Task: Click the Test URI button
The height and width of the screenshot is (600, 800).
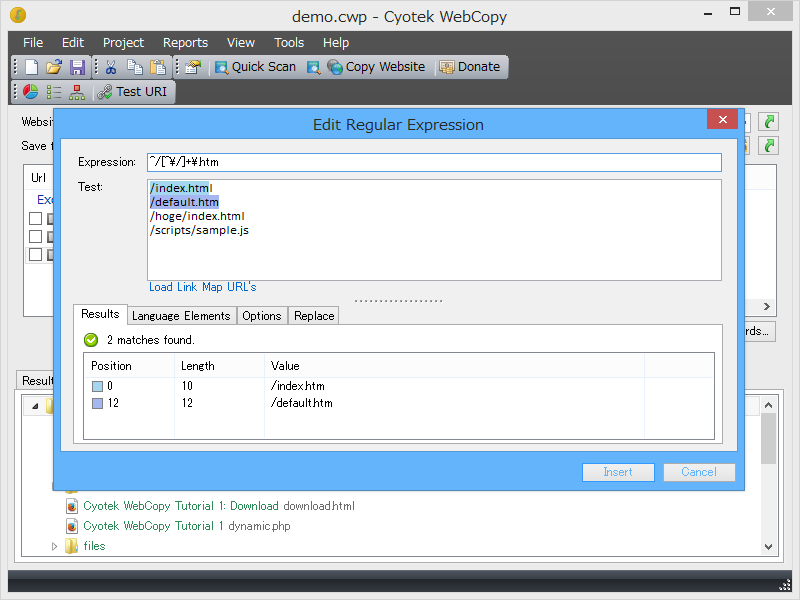Action: tap(132, 92)
